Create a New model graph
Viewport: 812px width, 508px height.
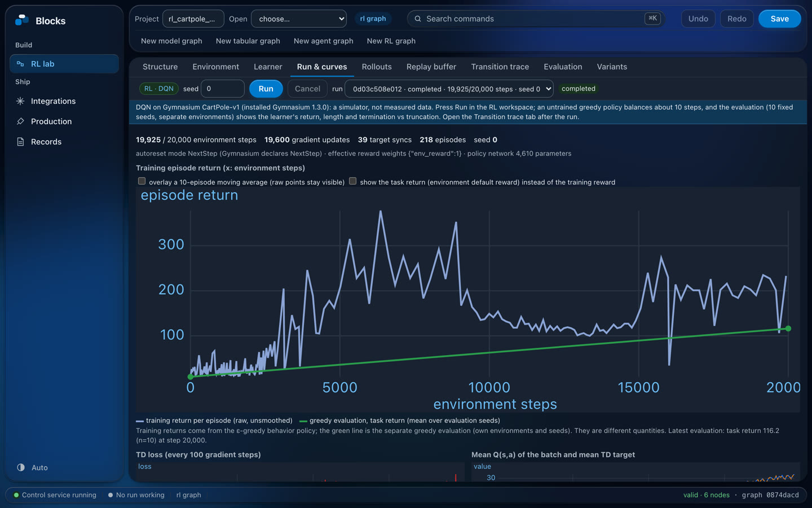coord(171,41)
